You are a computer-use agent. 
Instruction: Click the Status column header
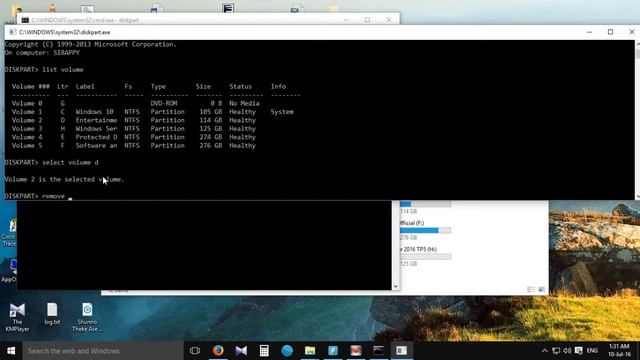[240, 87]
